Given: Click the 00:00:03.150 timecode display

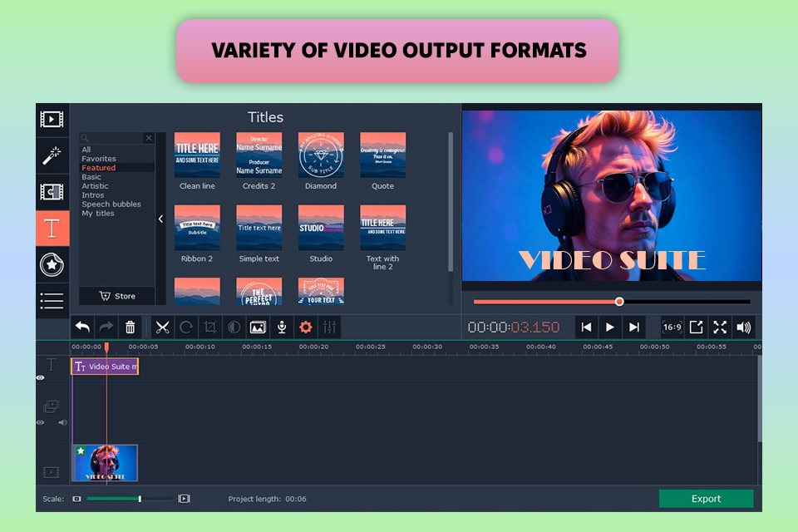Looking at the screenshot, I should tap(514, 328).
